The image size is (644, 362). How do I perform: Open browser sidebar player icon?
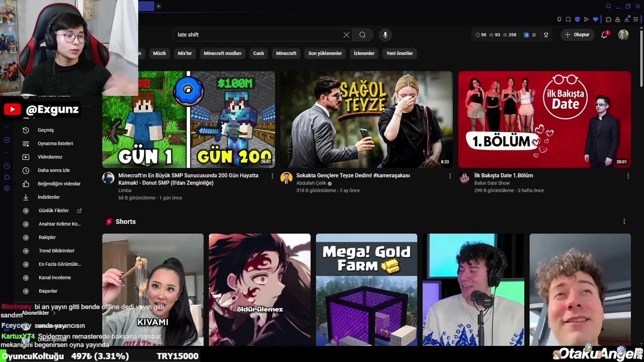pos(7,140)
